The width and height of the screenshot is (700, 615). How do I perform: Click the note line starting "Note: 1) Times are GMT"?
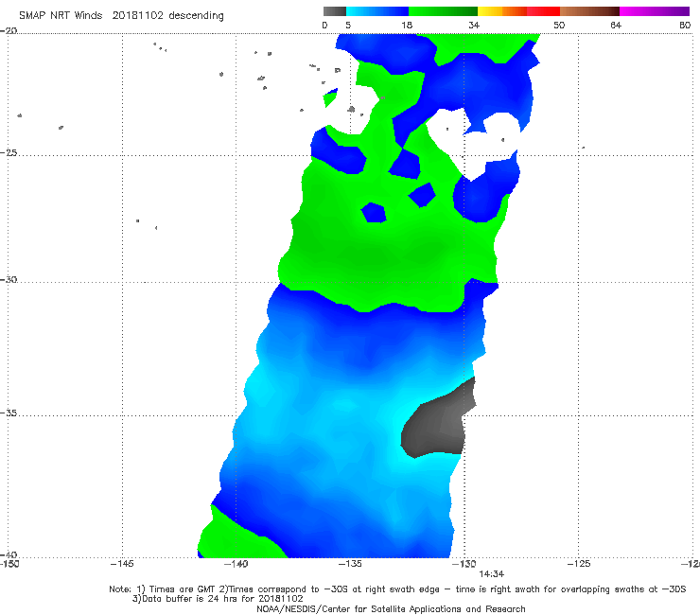click(397, 589)
